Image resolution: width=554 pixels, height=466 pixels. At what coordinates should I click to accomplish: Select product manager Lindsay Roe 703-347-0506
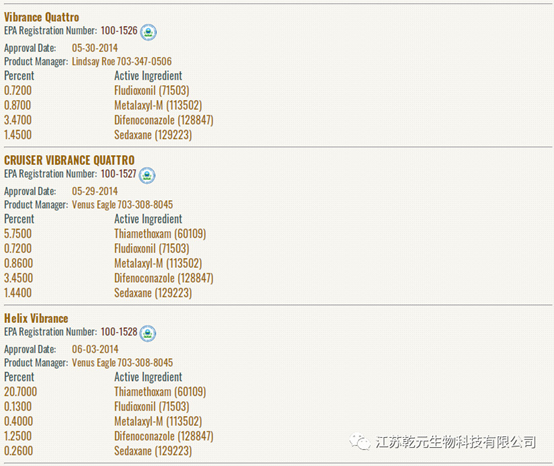point(122,61)
